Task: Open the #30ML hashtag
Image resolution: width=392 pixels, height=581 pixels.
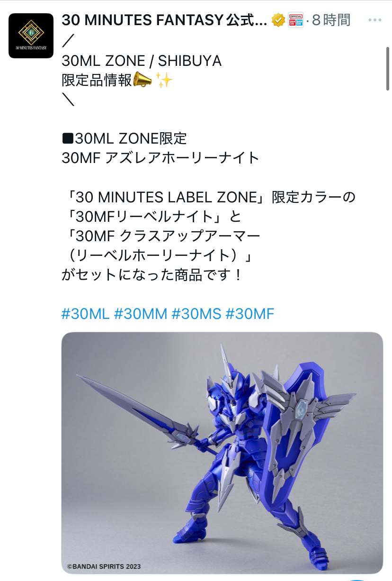Action: point(86,314)
